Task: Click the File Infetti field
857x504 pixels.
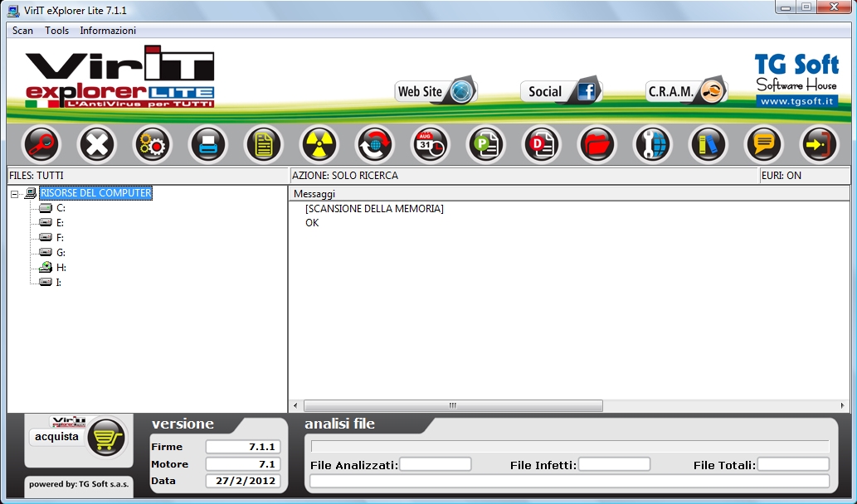Action: 614,465
